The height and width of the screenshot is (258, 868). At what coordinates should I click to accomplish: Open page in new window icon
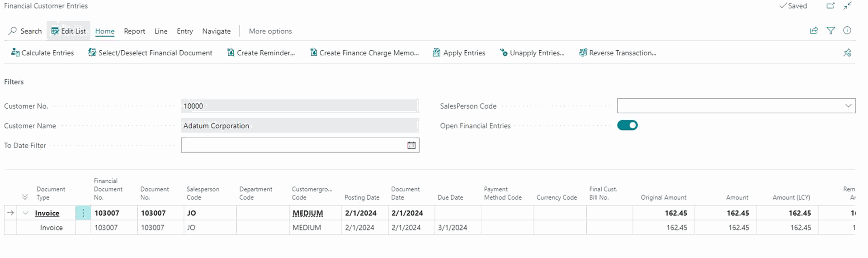click(x=830, y=6)
